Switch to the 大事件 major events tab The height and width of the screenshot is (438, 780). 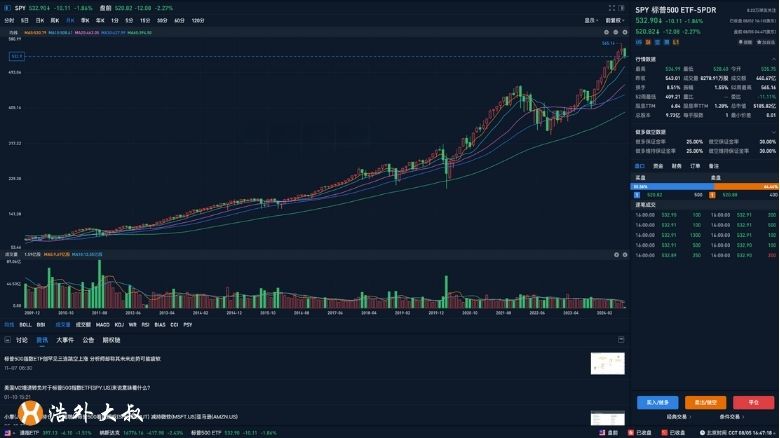tap(65, 340)
